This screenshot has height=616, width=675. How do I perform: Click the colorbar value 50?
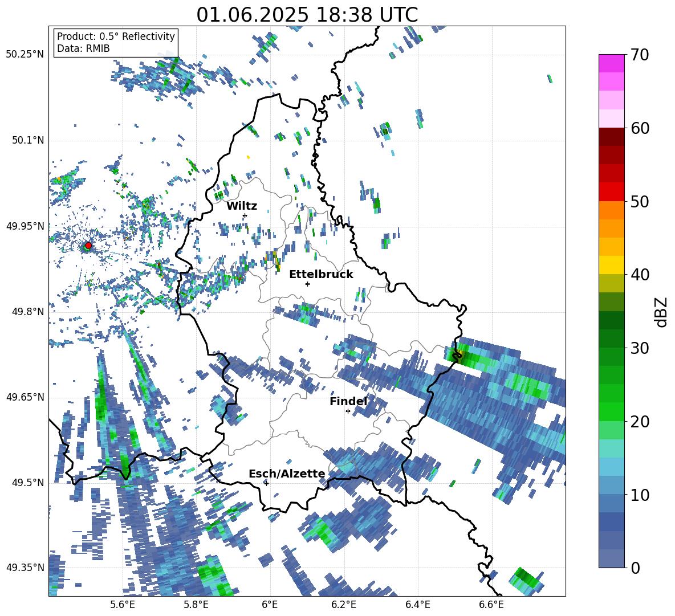[640, 201]
